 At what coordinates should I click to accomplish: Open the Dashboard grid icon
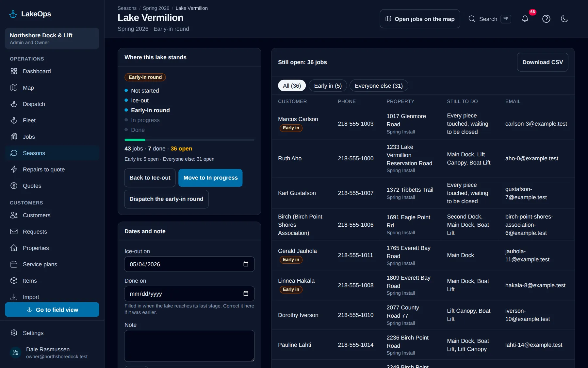(14, 71)
